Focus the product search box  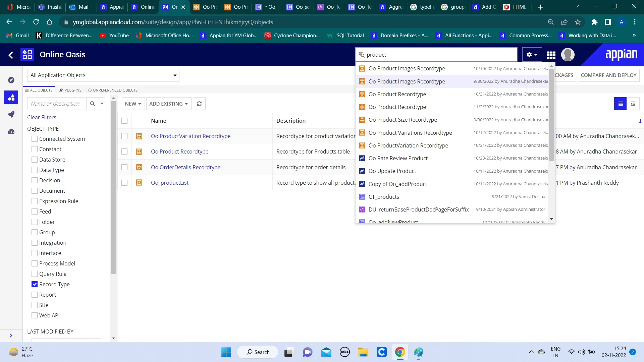(436, 55)
